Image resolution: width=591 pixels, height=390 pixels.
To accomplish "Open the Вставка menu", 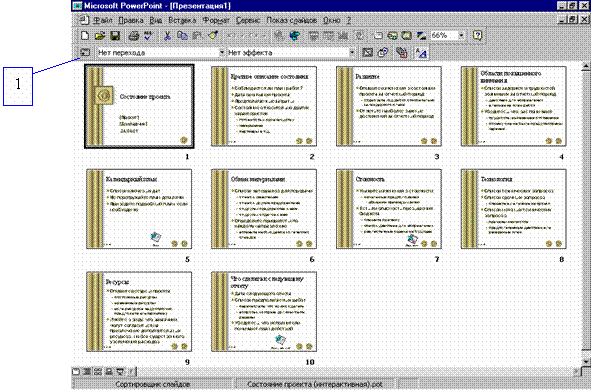I will pos(182,20).
